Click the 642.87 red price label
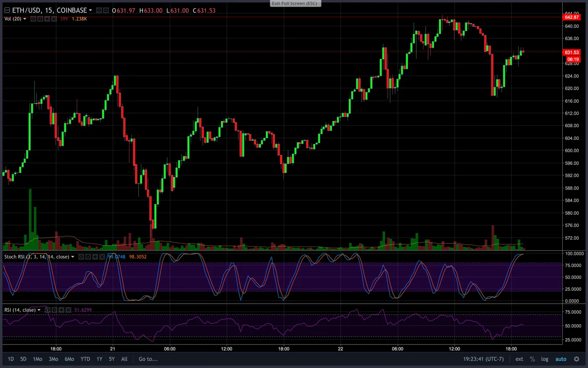The width and height of the screenshot is (588, 368). pyautogui.click(x=571, y=17)
